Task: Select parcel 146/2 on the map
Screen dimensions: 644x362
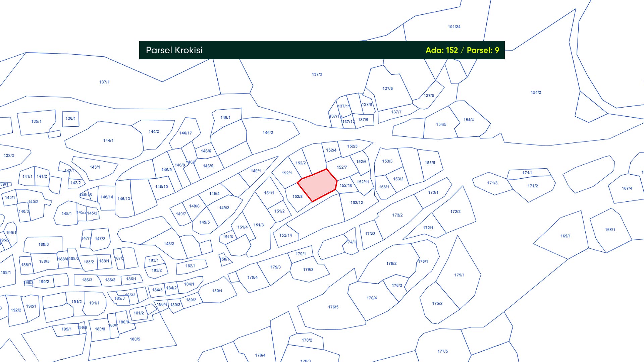Action: pos(268,133)
